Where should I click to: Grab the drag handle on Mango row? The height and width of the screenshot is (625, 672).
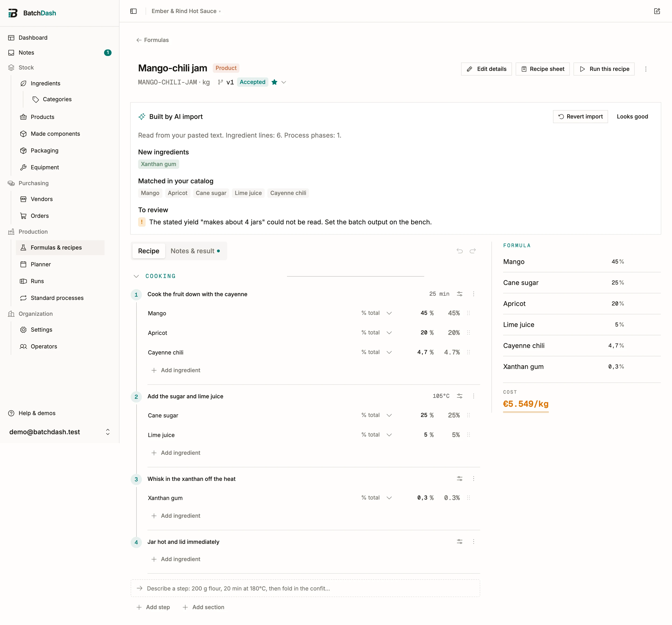click(469, 313)
